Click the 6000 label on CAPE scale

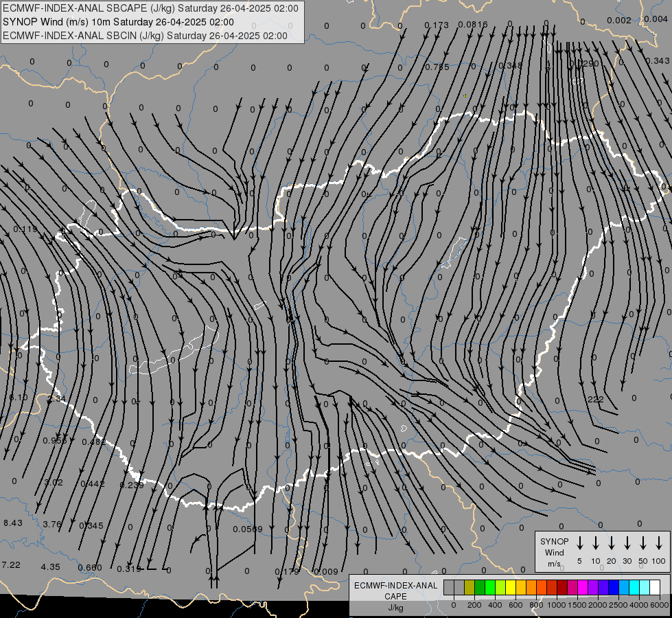pyautogui.click(x=659, y=605)
